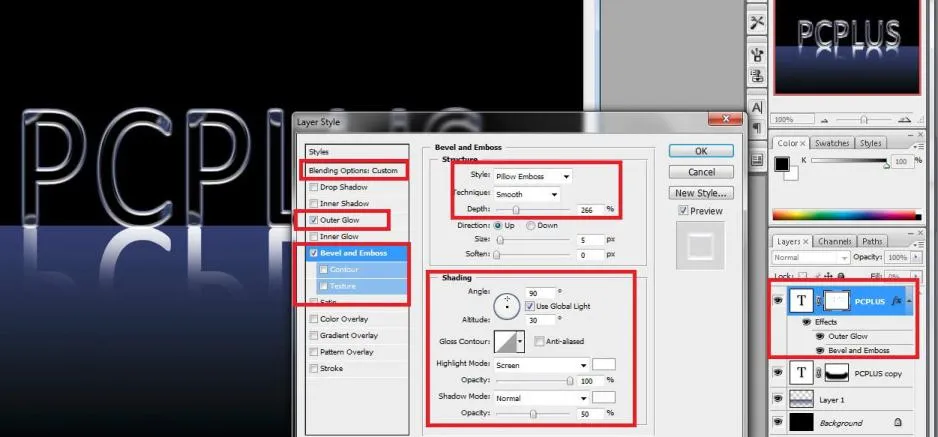Click the New Style... button
The height and width of the screenshot is (437, 938).
[x=701, y=193]
